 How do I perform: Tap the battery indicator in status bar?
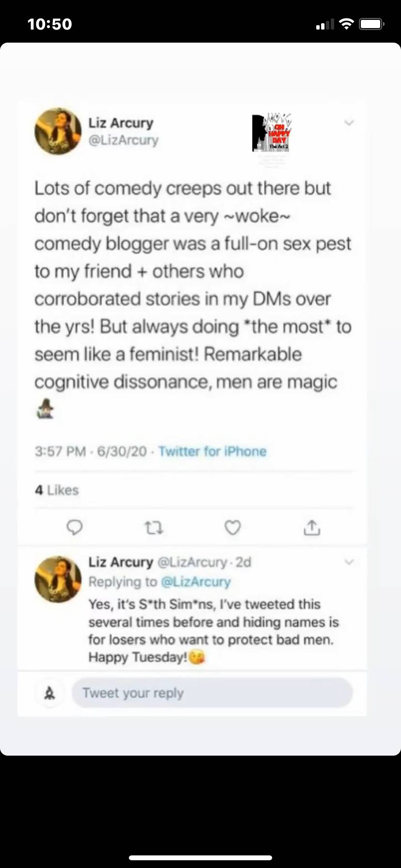tap(371, 24)
